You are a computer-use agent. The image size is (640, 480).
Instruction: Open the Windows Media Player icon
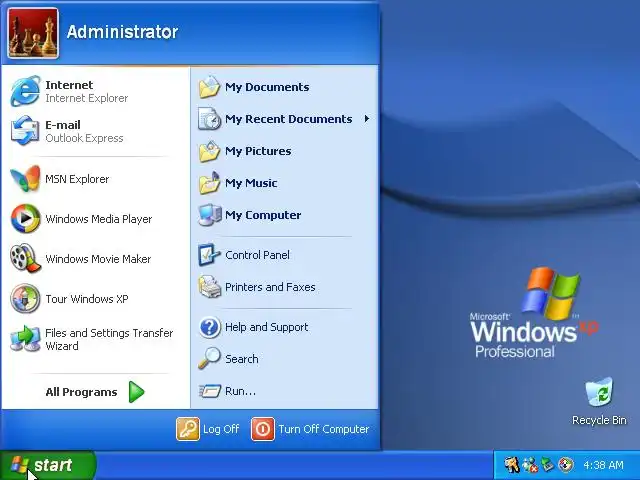[x=25, y=218]
